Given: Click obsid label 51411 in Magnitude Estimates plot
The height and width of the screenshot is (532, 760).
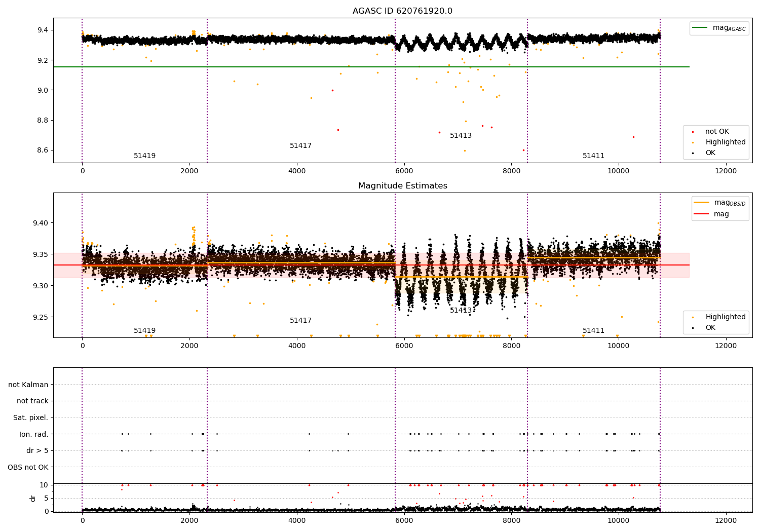Looking at the screenshot, I should click(x=593, y=331).
